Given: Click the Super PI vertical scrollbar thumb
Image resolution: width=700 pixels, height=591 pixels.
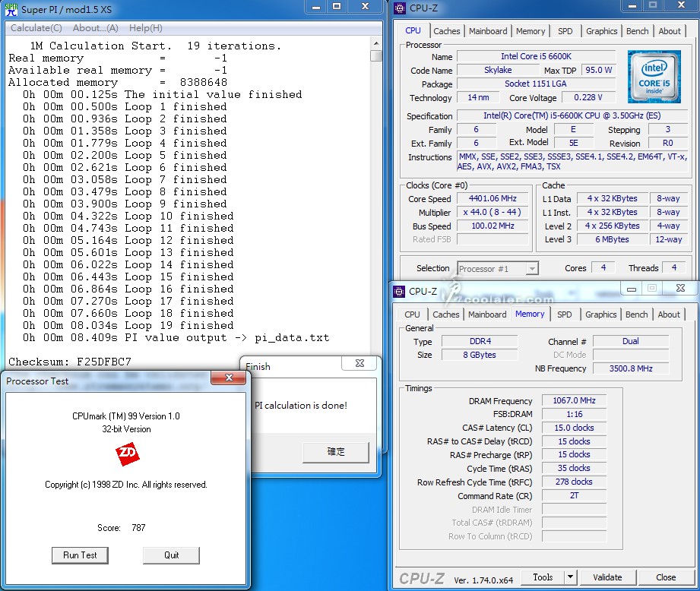Looking at the screenshot, I should click(376, 55).
